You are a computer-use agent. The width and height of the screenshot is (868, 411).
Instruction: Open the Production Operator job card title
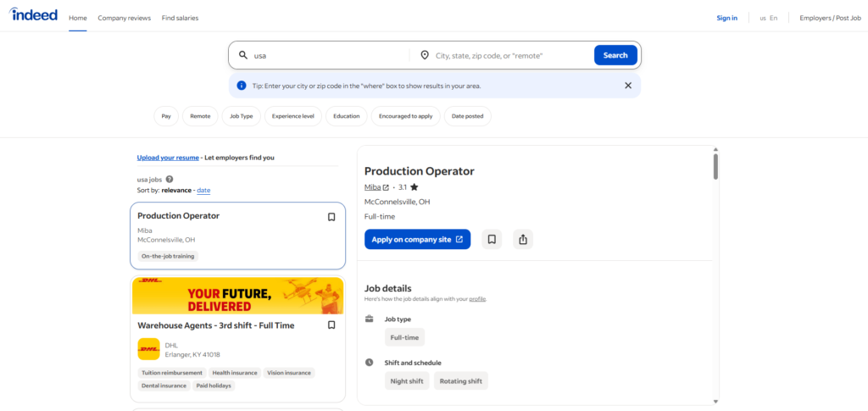(178, 216)
